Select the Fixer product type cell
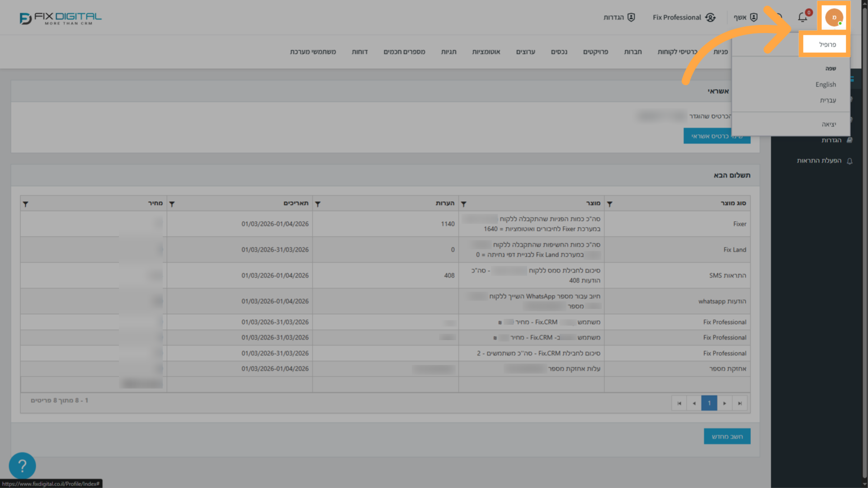Viewport: 868px width, 488px height. [x=677, y=224]
